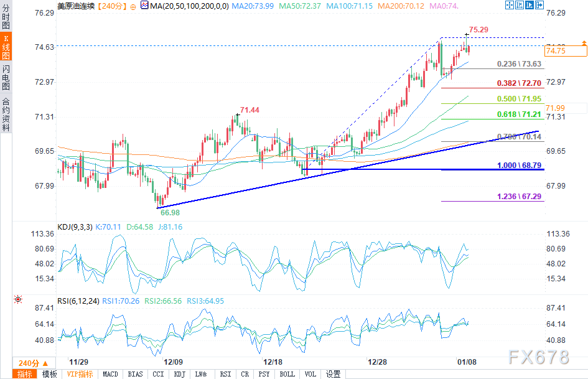Image resolution: width=588 pixels, height=379 pixels.
Task: Click the J:81.16 value in KDJ panel
Action: pos(170,227)
